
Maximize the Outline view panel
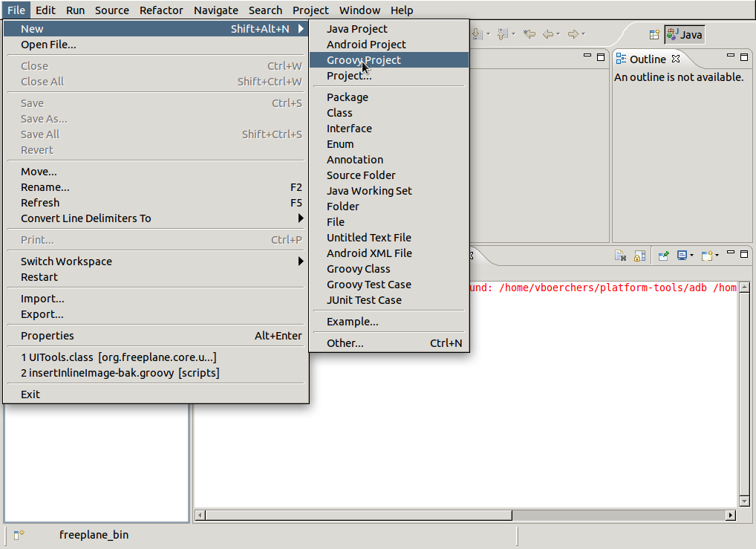pos(744,57)
